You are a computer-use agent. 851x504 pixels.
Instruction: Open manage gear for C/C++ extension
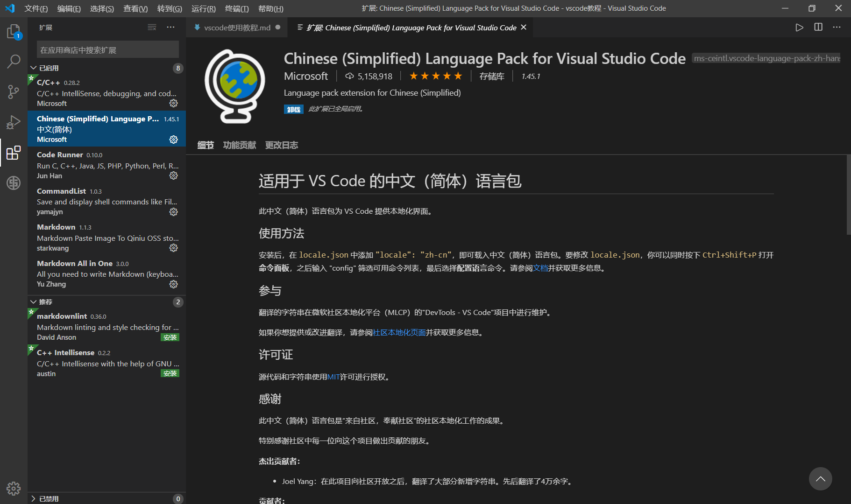[x=174, y=103]
